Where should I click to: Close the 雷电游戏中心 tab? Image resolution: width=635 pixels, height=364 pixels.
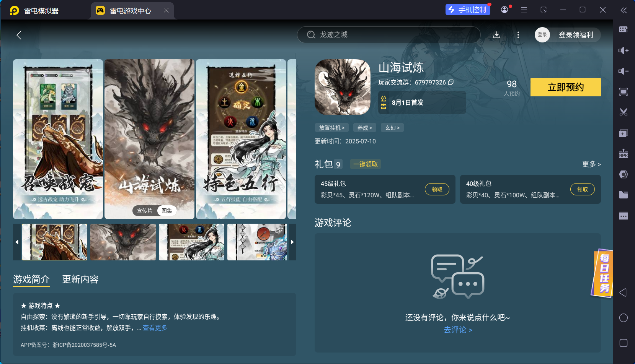166,10
